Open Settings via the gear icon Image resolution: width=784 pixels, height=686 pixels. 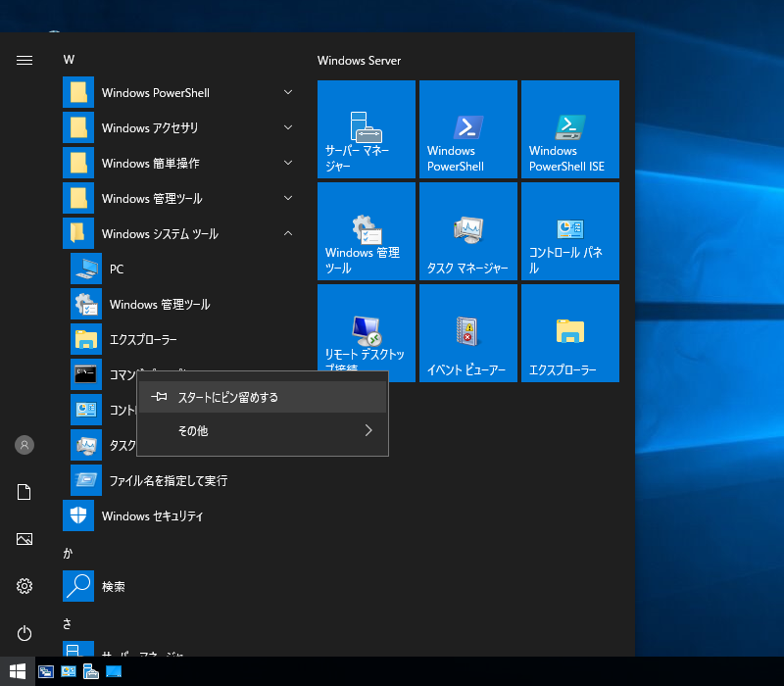(24, 586)
